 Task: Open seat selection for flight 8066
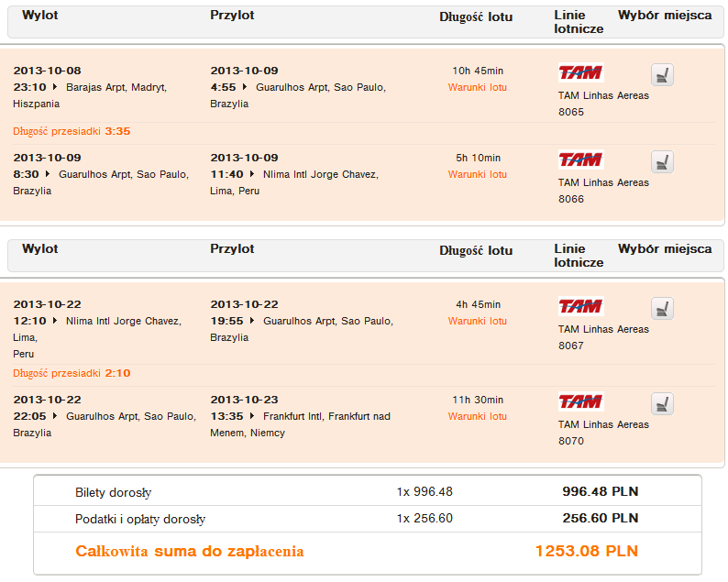click(662, 162)
